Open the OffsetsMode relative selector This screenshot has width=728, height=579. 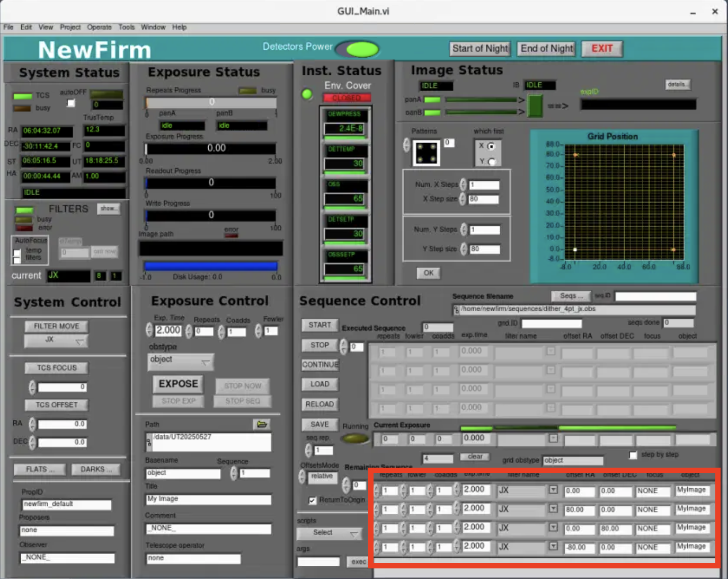click(323, 477)
